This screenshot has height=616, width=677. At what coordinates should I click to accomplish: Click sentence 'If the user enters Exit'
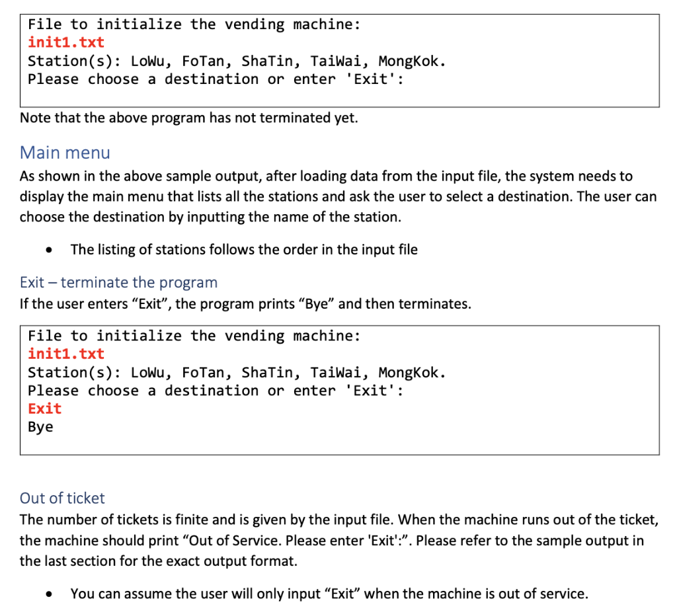[x=245, y=304]
